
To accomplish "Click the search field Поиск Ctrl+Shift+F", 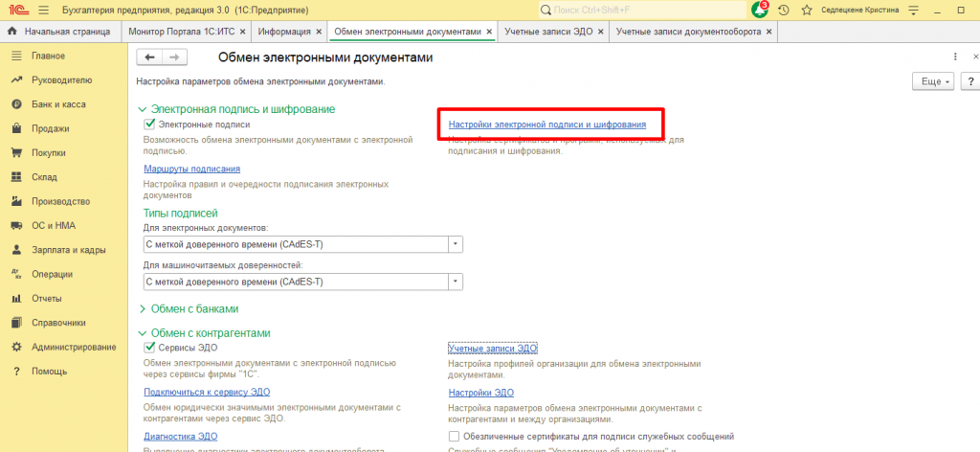I will tap(642, 11).
